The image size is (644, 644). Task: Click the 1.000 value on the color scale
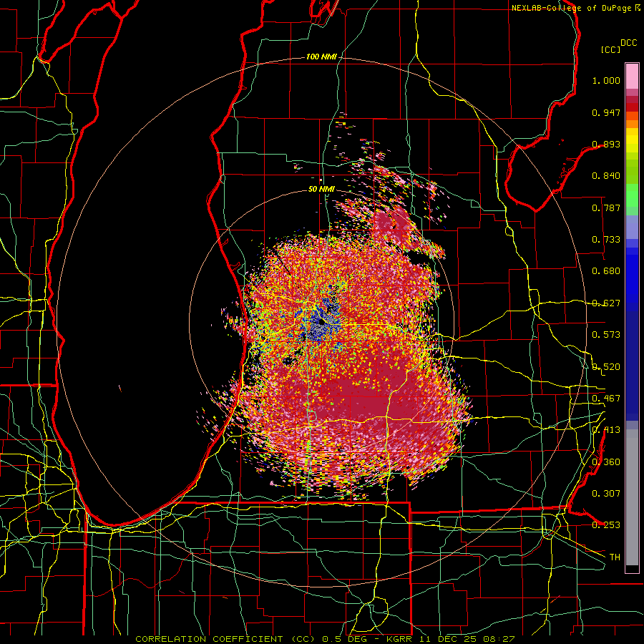[x=606, y=81]
